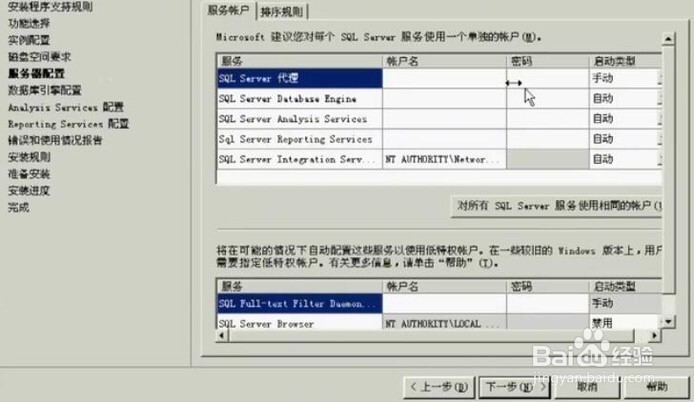
Task: Click 服务 column header in top table
Action: pyautogui.click(x=300, y=61)
